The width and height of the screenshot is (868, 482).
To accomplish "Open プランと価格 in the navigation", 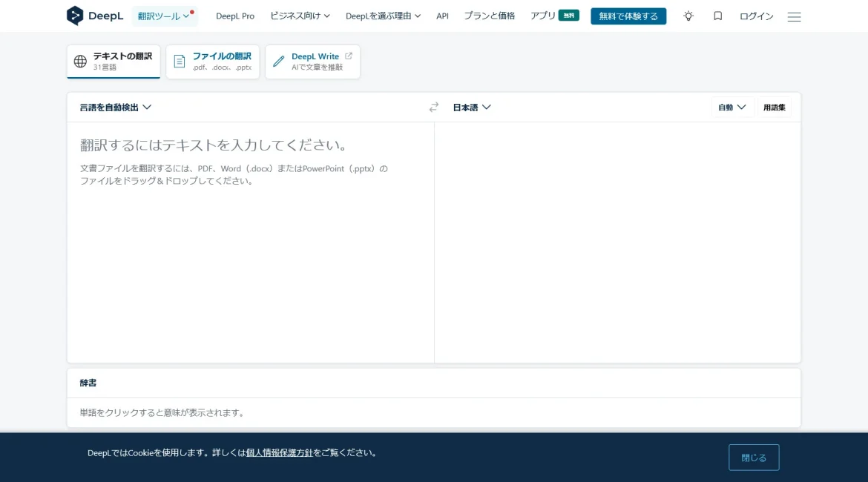I will [490, 16].
